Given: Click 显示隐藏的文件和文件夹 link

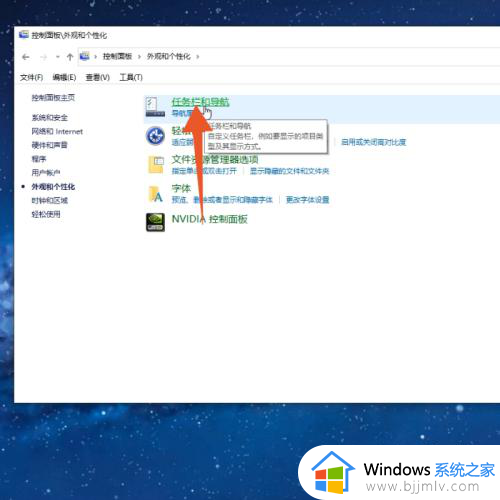Looking at the screenshot, I should (289, 171).
